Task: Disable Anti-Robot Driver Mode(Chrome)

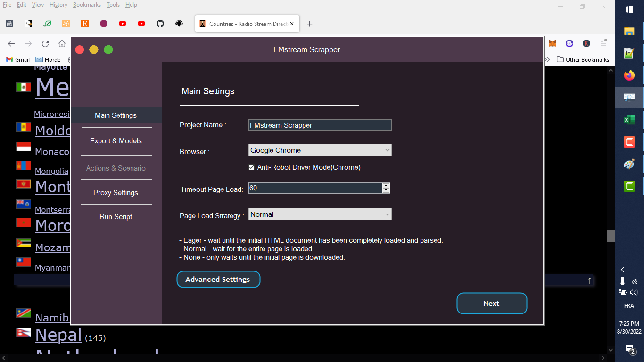Action: 251,167
